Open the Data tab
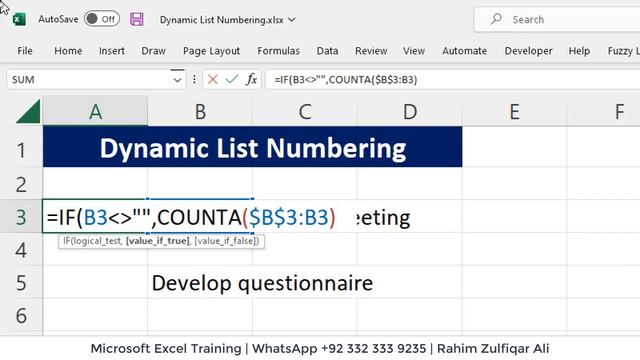Screen dimensions: 640x360 [327, 51]
